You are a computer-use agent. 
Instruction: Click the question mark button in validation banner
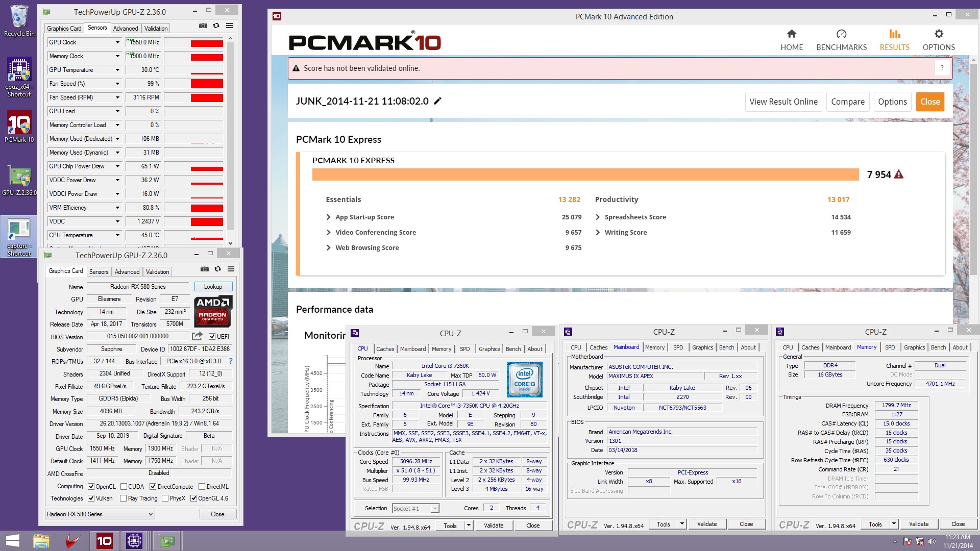tap(942, 68)
